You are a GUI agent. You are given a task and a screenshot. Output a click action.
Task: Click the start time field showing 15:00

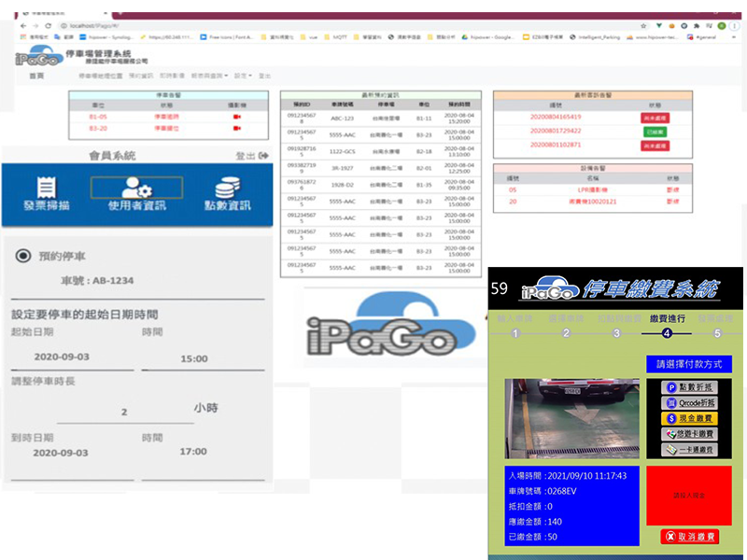click(193, 358)
